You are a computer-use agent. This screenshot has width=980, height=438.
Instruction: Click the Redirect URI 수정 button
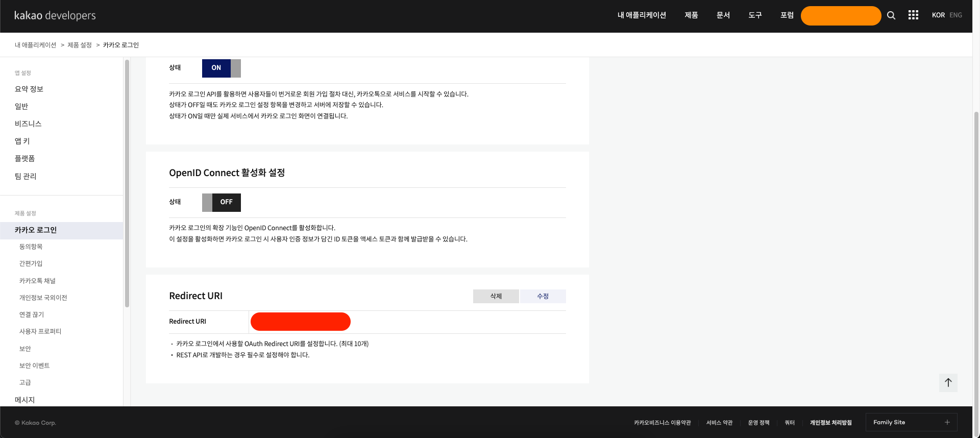pyautogui.click(x=543, y=296)
